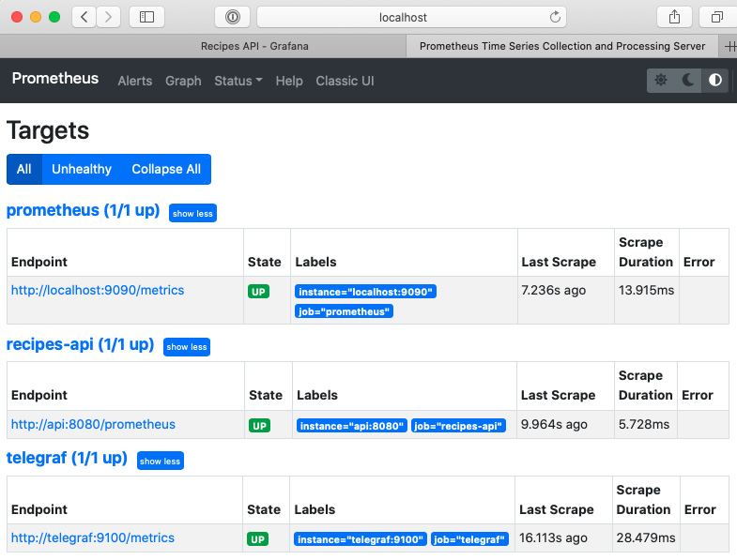Click the Targets page heading
737x560 pixels.
coord(48,130)
